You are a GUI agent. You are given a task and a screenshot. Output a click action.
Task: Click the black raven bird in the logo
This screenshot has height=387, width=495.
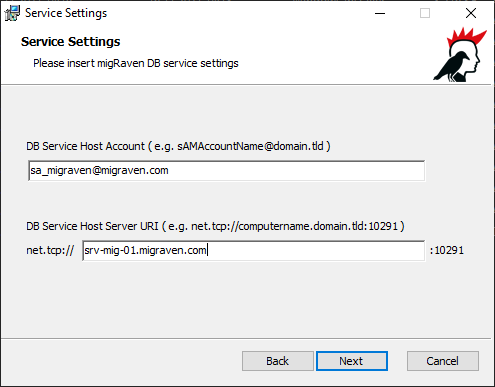pos(450,67)
